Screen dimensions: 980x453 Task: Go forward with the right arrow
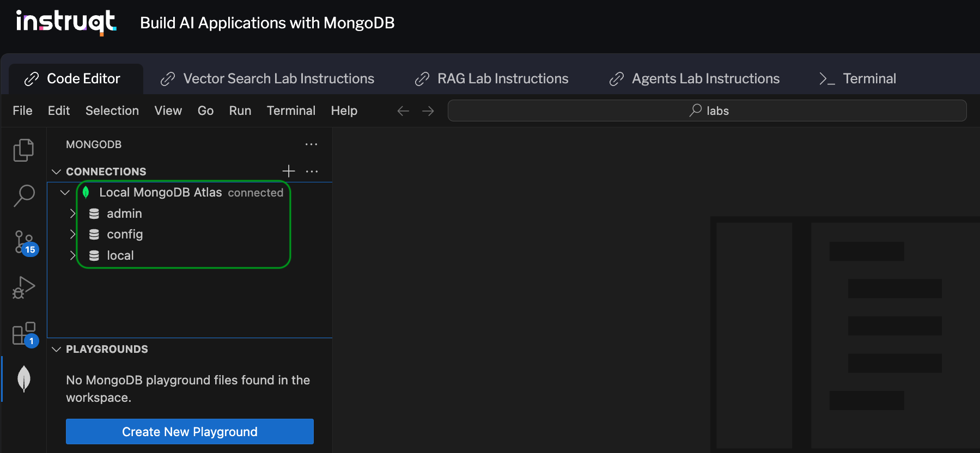(428, 111)
